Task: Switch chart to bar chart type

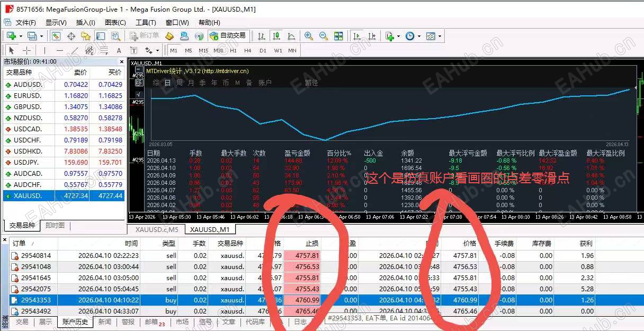Action: coord(261,36)
